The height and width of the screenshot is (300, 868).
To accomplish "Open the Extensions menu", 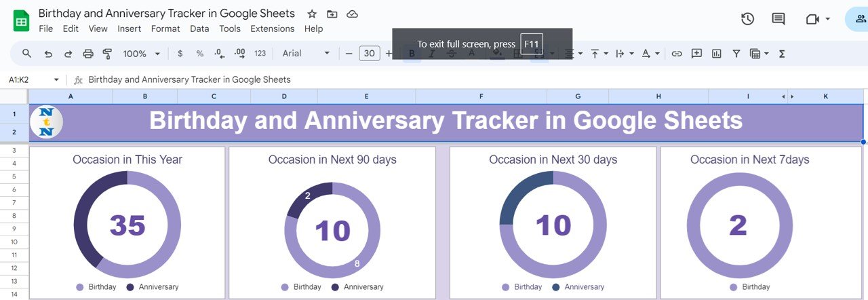I will (x=272, y=29).
